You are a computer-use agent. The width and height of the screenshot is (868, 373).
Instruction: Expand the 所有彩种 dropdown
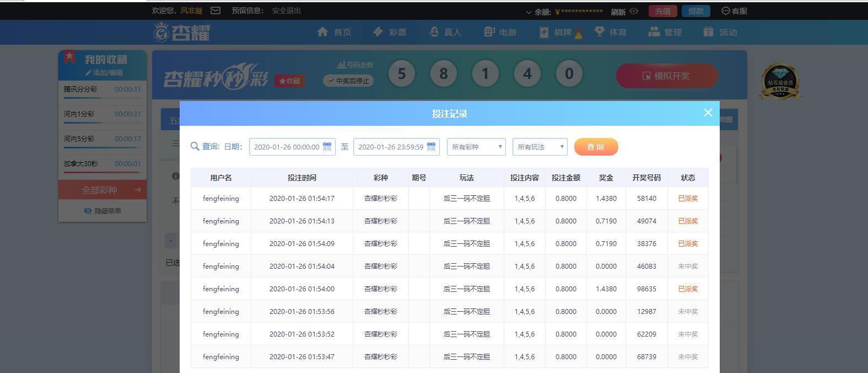click(476, 147)
